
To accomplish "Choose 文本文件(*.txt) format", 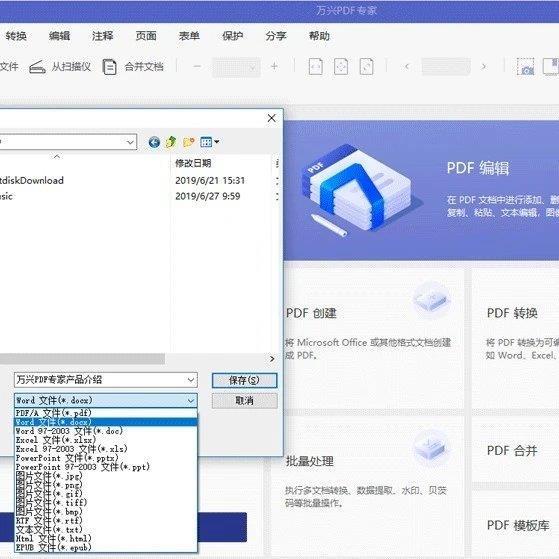I will point(106,529).
